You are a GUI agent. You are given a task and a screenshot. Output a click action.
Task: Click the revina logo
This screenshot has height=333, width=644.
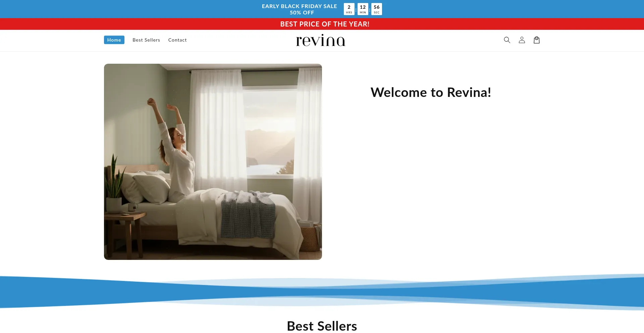point(320,40)
